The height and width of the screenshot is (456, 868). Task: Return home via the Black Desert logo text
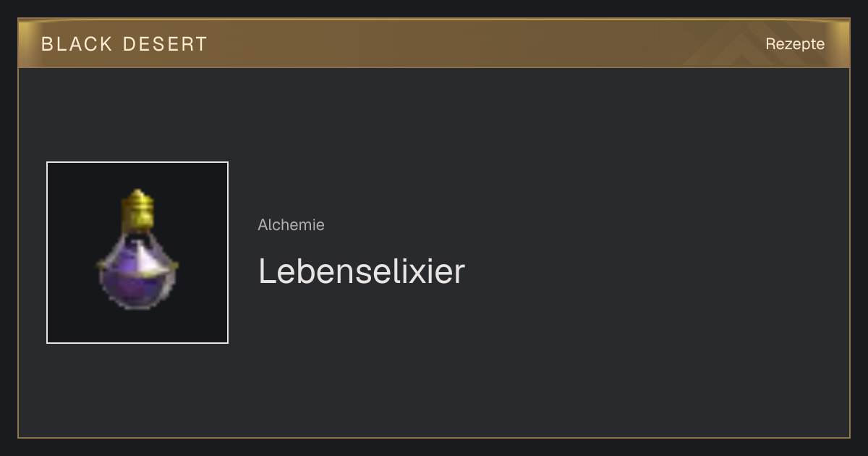pos(124,43)
